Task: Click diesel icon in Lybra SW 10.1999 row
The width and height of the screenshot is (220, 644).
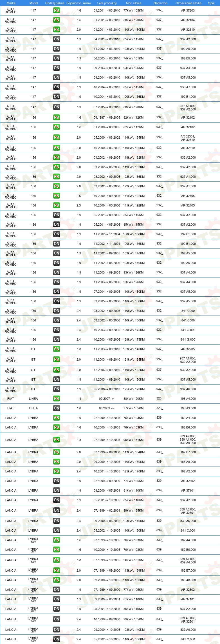Action: (57, 619)
